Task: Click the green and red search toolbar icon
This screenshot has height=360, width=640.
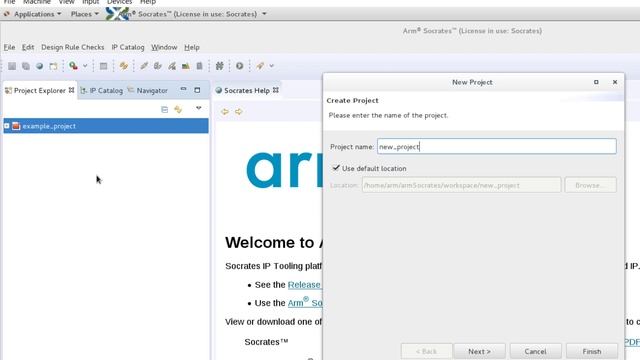Action: click(73, 66)
